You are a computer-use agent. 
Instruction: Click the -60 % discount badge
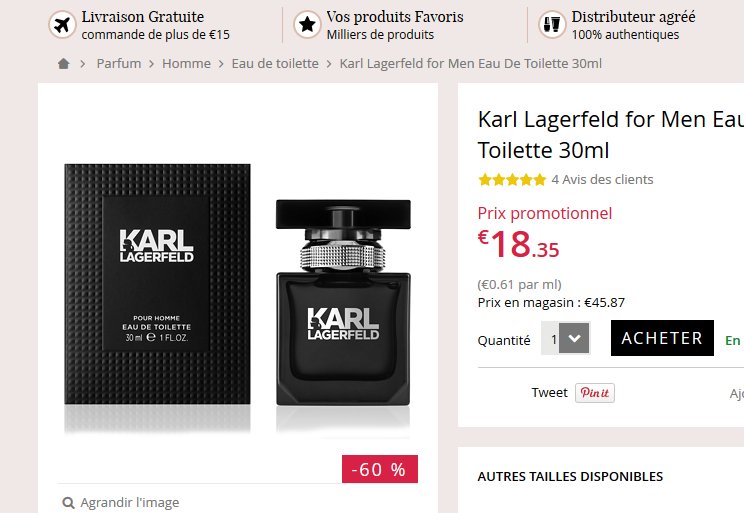[x=380, y=469]
